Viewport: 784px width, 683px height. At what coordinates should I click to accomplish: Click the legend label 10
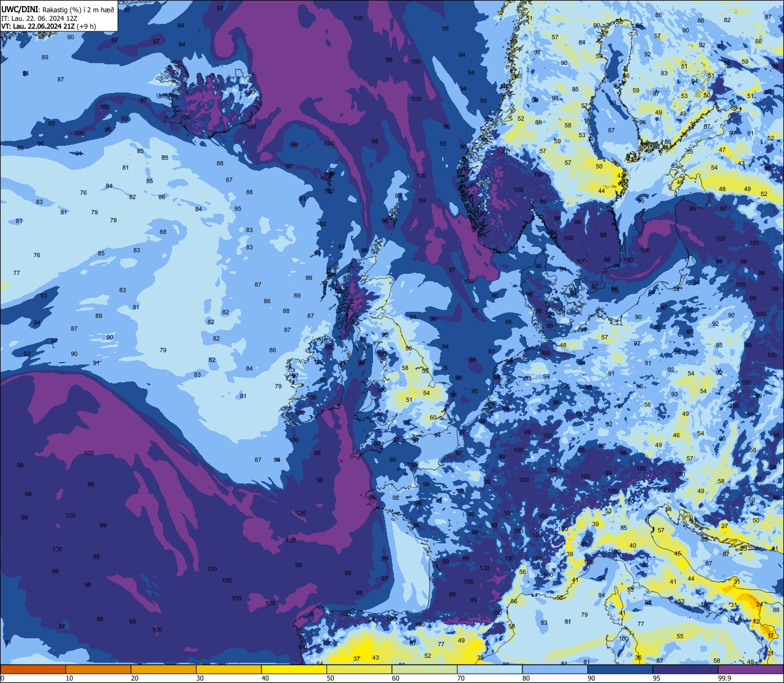pyautogui.click(x=69, y=678)
